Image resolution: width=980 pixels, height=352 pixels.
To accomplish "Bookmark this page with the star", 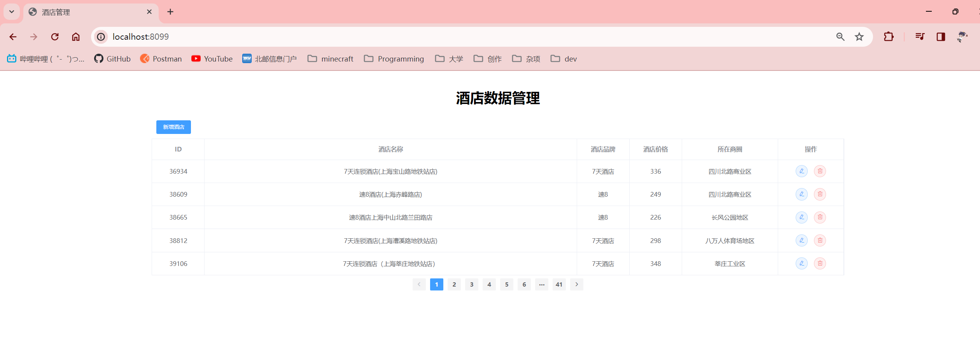I will tap(859, 37).
